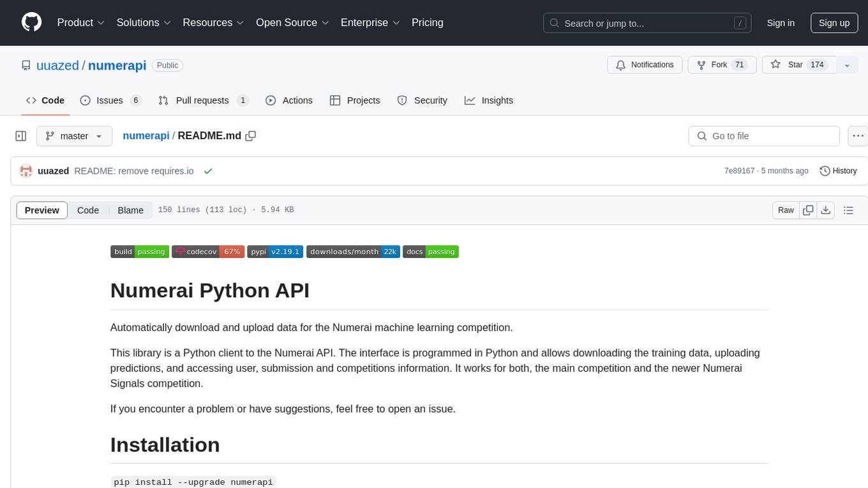
Task: Select the Preview view
Action: (42, 210)
